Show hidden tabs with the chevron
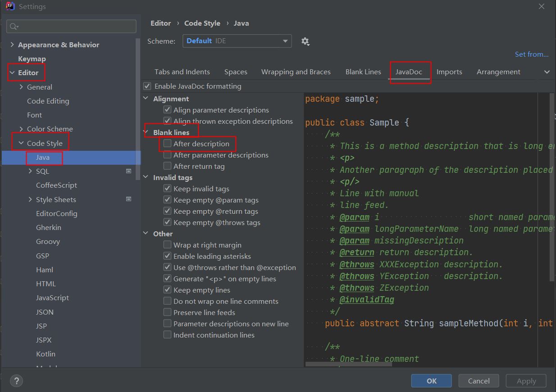Screen dimensions: 556x392 click(x=547, y=72)
